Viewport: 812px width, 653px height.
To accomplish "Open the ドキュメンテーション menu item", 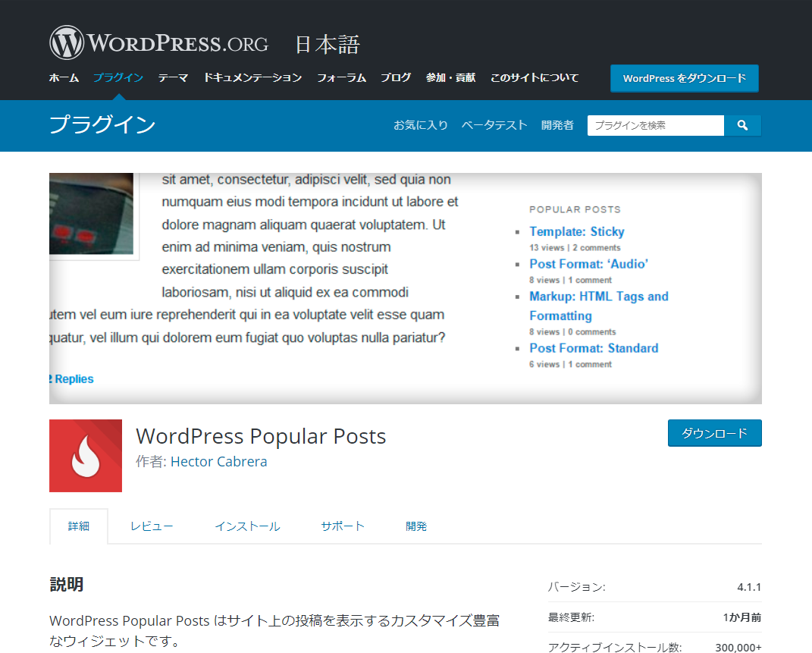I will point(252,77).
